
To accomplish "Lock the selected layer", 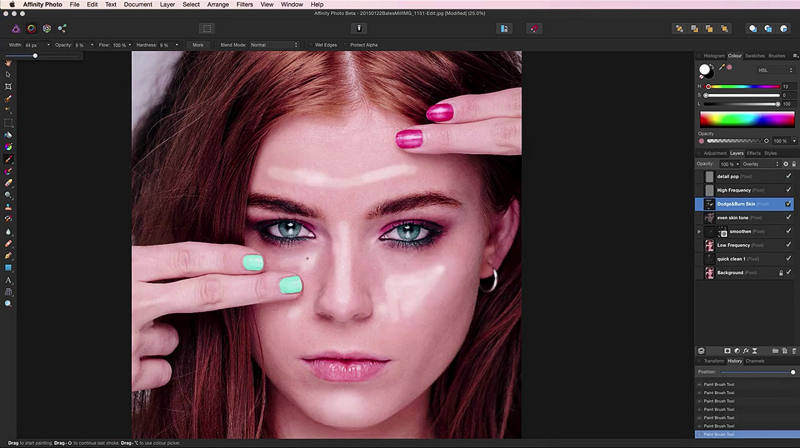I will (793, 164).
